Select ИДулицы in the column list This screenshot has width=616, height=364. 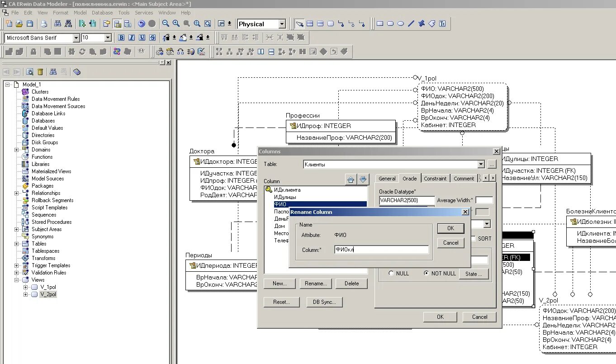(285, 197)
